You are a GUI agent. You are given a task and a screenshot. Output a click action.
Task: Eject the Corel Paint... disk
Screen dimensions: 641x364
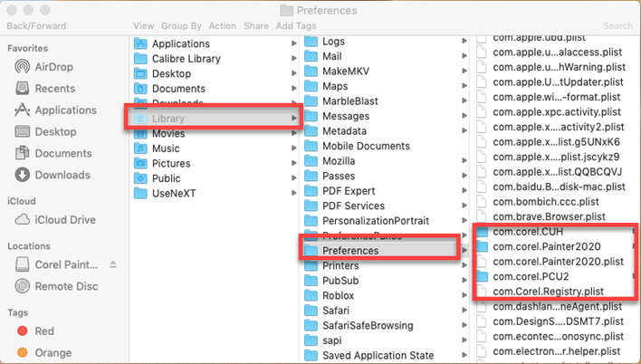[113, 264]
